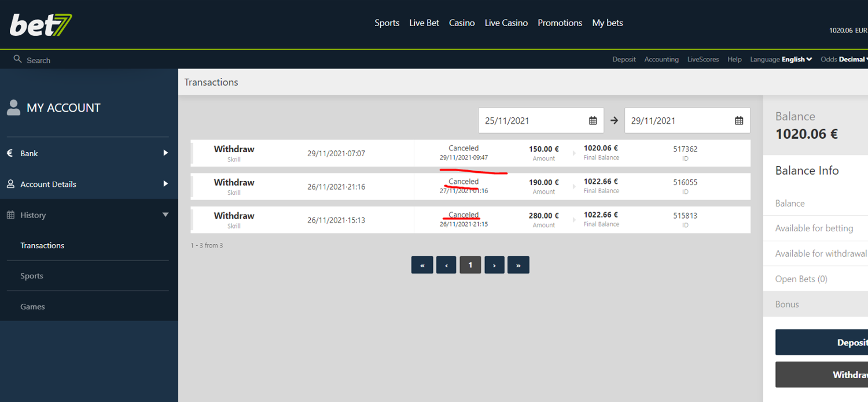This screenshot has width=868, height=402.
Task: Open the start date calendar icon
Action: coord(593,121)
